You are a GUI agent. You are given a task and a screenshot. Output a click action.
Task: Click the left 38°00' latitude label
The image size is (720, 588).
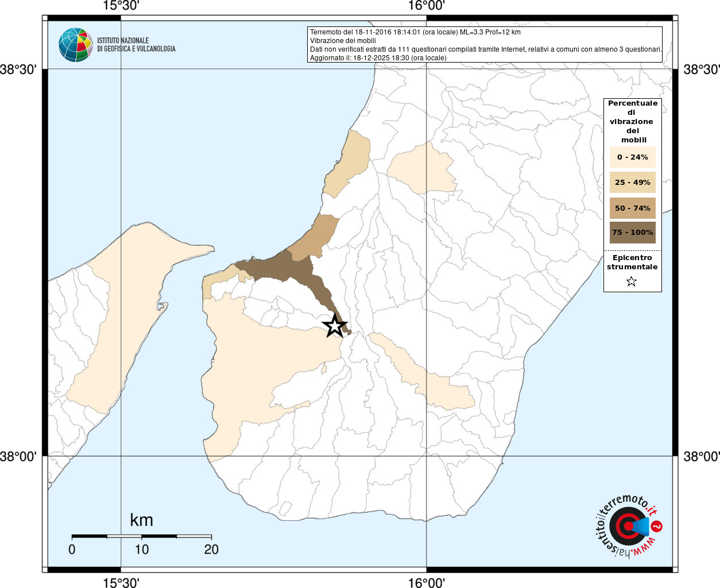18,457
